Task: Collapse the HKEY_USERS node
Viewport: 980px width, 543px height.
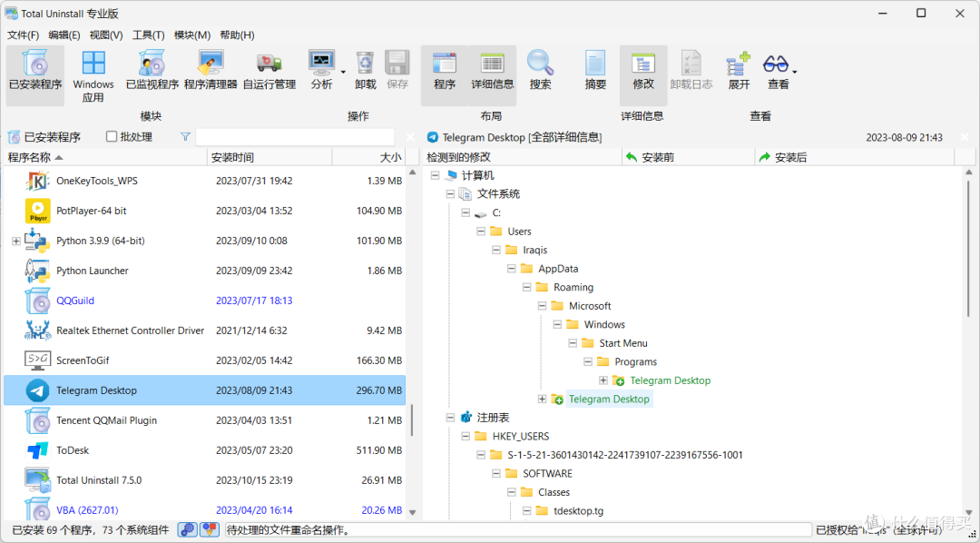Action: tap(465, 436)
